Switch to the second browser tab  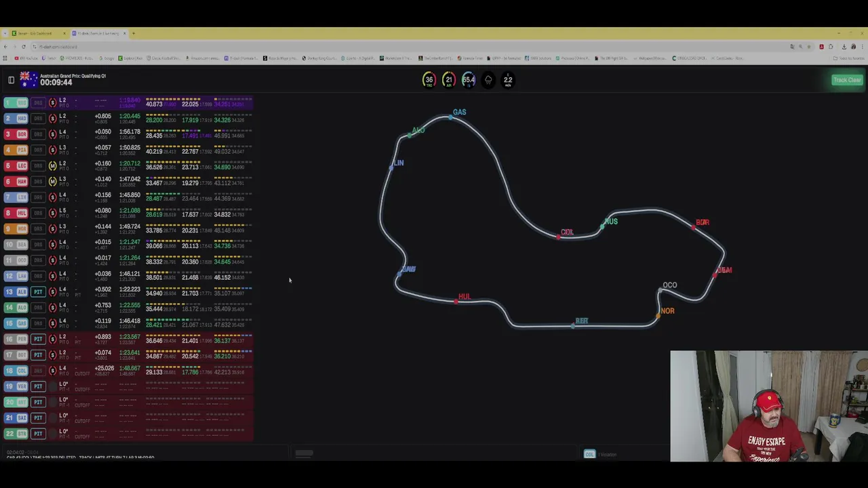coord(98,33)
